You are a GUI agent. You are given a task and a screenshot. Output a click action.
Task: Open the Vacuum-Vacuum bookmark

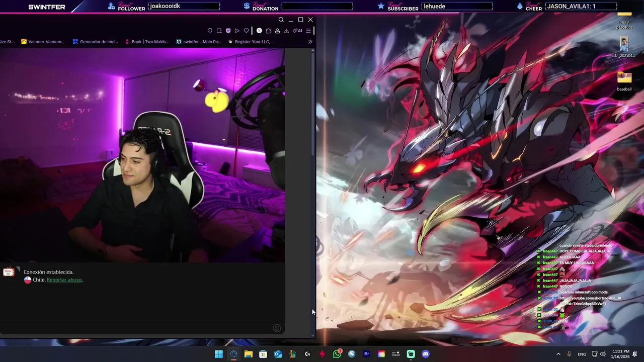[43, 42]
